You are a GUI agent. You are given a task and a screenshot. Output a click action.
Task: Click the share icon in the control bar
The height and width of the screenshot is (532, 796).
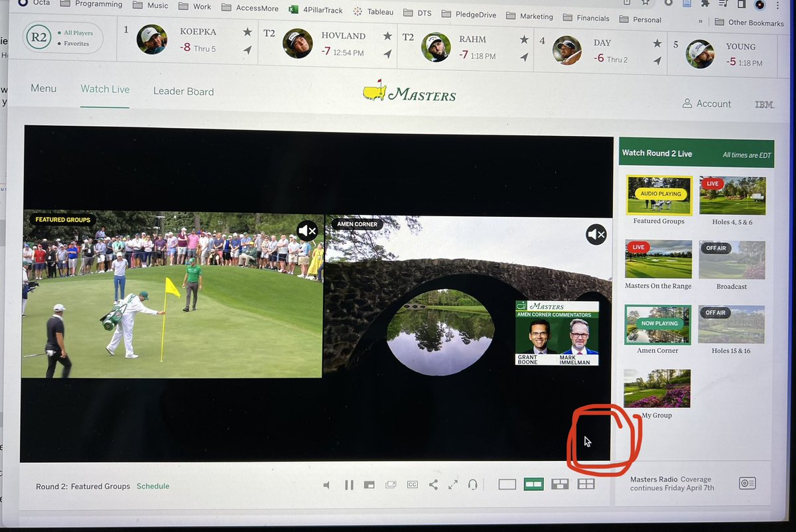tap(433, 484)
